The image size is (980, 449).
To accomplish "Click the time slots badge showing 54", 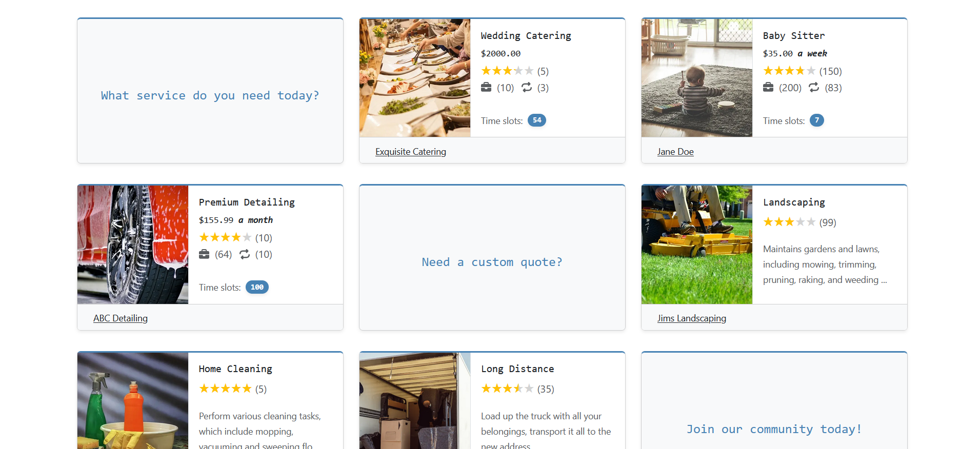I will pos(536,120).
